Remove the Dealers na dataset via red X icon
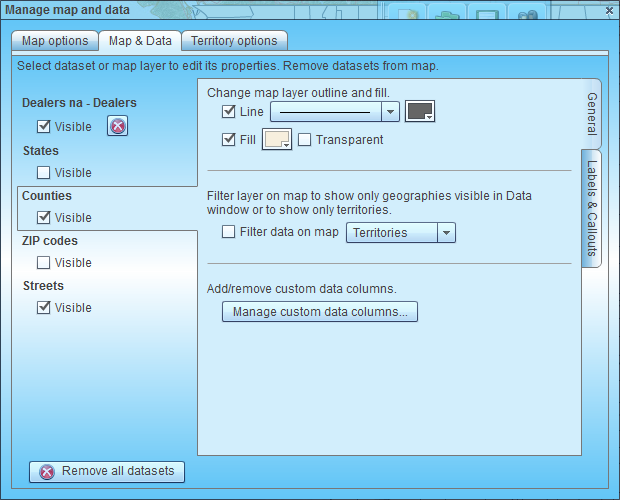 (118, 126)
